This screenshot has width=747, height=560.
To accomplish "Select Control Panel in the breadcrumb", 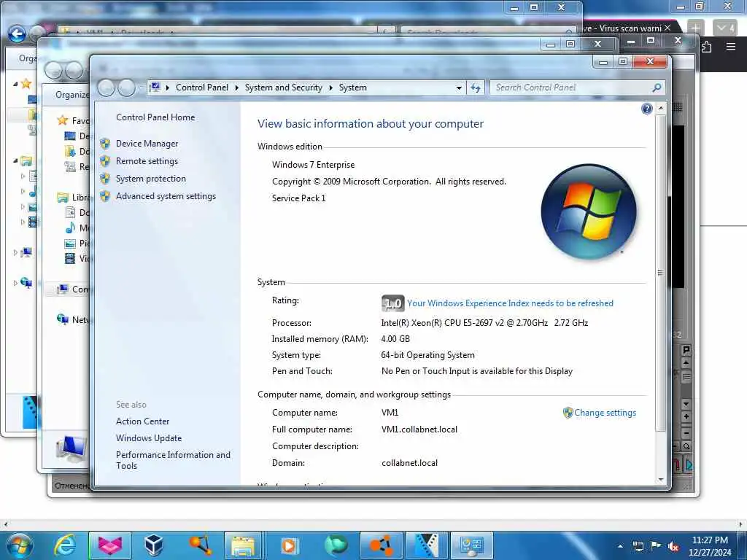I will click(x=202, y=87).
